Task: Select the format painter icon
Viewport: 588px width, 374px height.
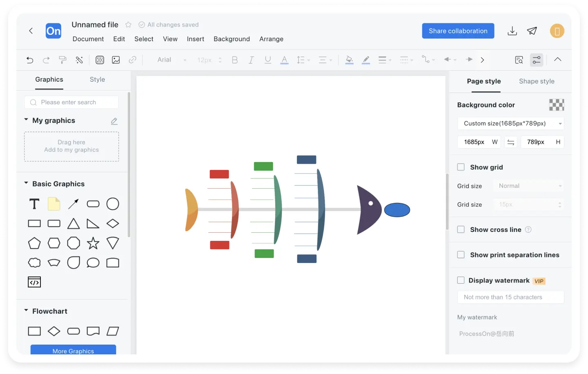Action: (x=62, y=60)
